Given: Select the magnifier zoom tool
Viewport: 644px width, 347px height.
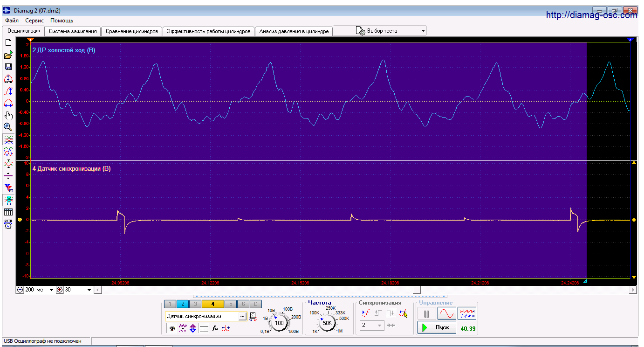Looking at the screenshot, I should point(8,127).
